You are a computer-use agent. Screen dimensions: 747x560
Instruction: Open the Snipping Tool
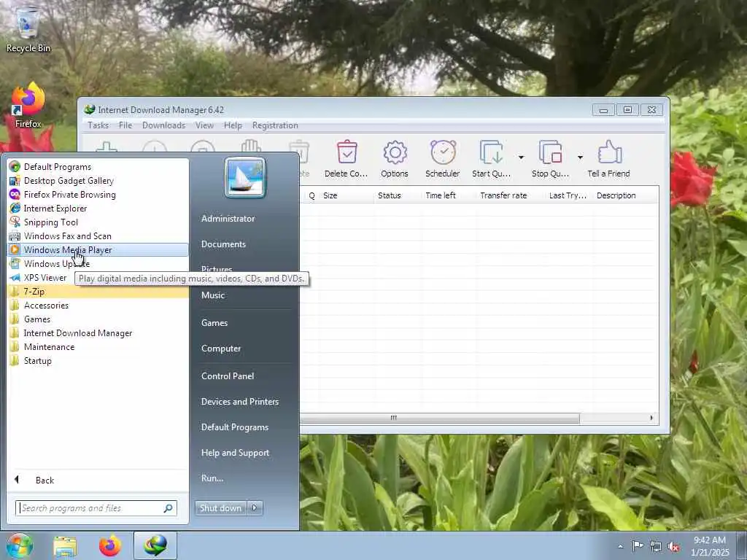tap(98, 222)
